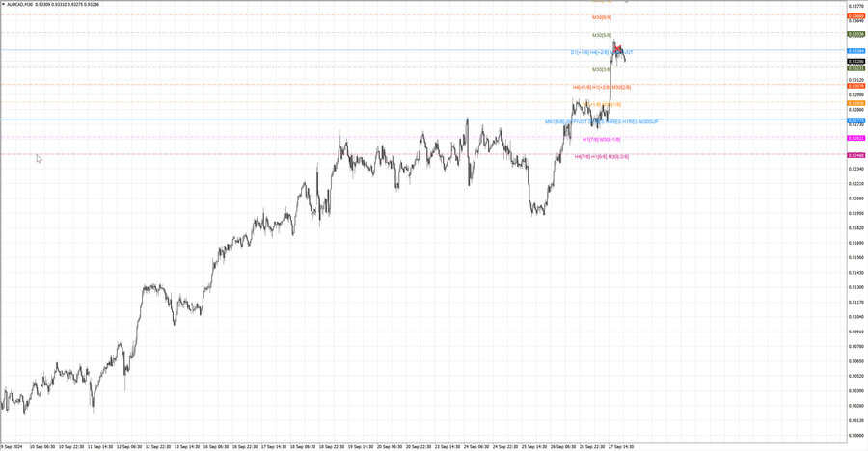Click the D1[+1/8] H4[+2/8] pivot label

point(602,53)
